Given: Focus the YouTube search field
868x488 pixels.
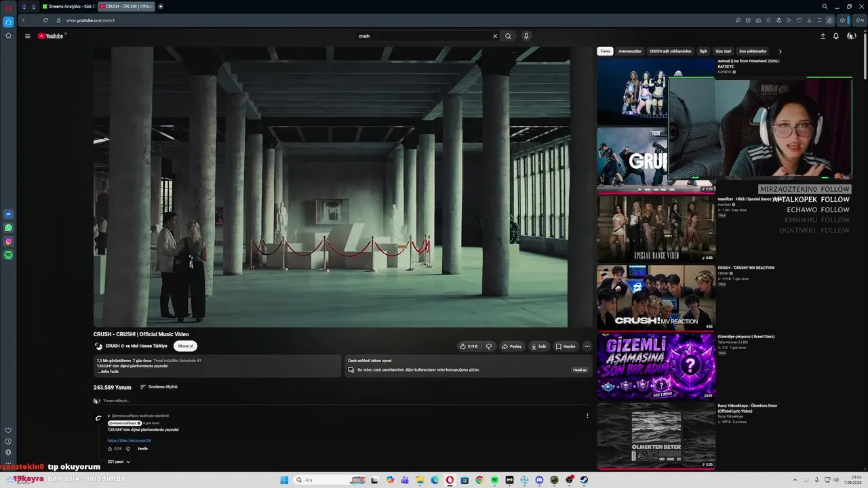Looking at the screenshot, I should [x=424, y=36].
